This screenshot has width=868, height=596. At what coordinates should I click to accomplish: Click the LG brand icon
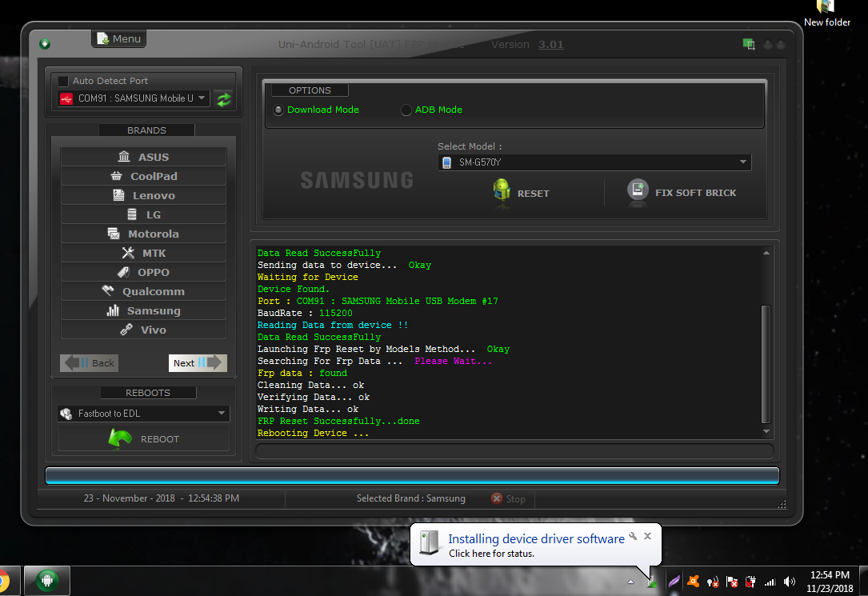point(132,214)
